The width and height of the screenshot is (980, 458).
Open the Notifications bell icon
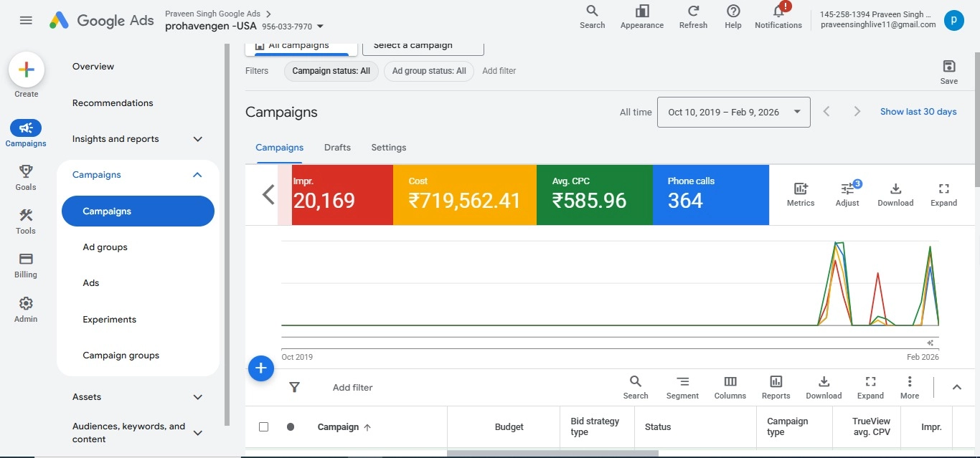click(x=778, y=12)
